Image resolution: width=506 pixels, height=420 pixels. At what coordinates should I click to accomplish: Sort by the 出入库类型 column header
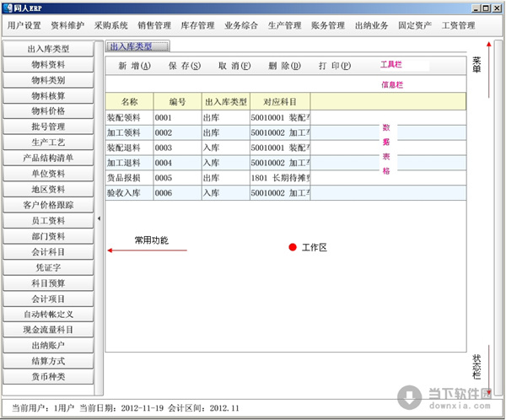click(225, 101)
